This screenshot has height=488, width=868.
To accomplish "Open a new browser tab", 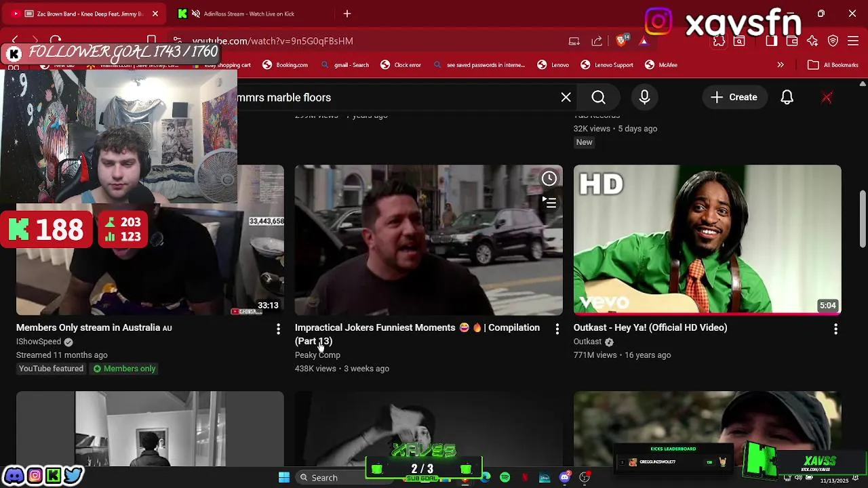I will point(347,14).
